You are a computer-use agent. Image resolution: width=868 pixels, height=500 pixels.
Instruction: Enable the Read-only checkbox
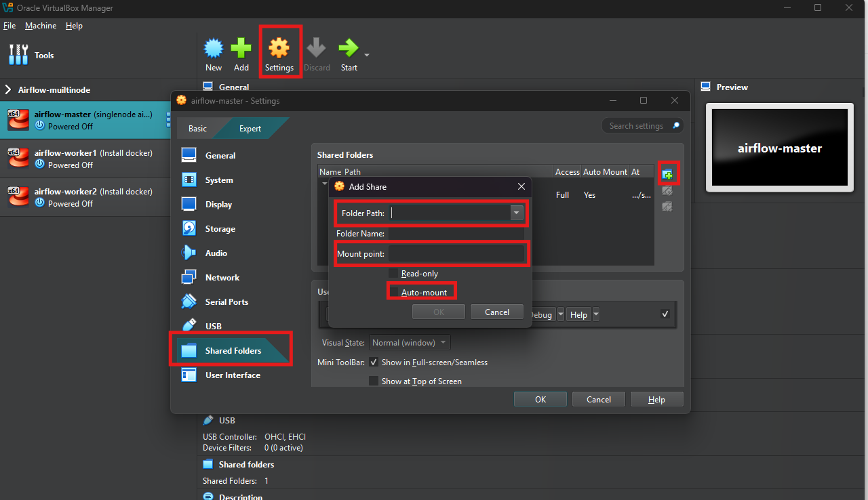pyautogui.click(x=393, y=273)
